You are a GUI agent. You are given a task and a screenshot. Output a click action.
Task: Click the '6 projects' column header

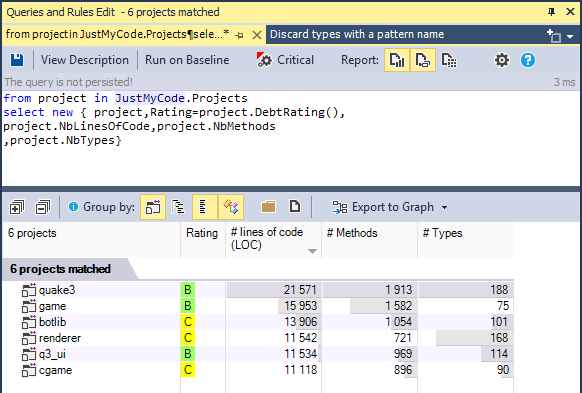91,240
